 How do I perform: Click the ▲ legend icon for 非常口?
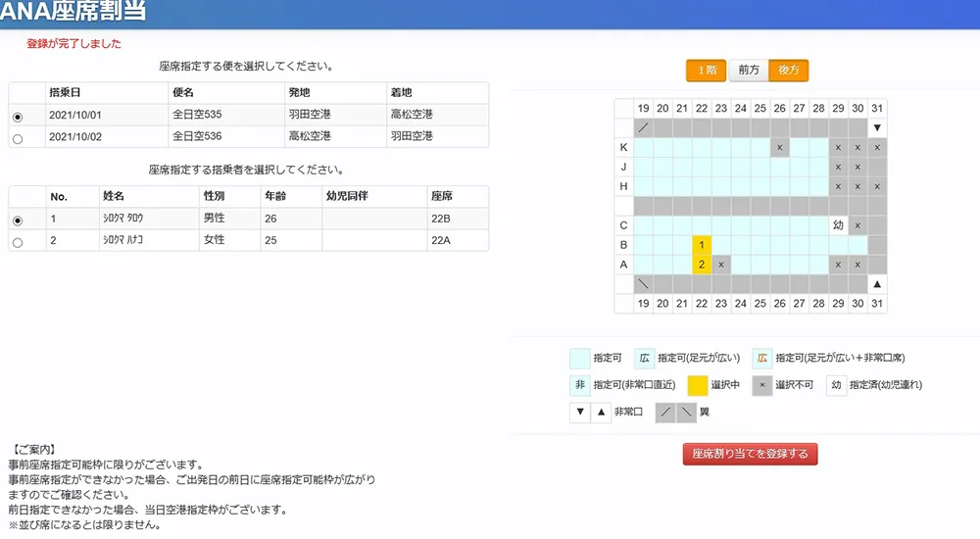tap(601, 412)
